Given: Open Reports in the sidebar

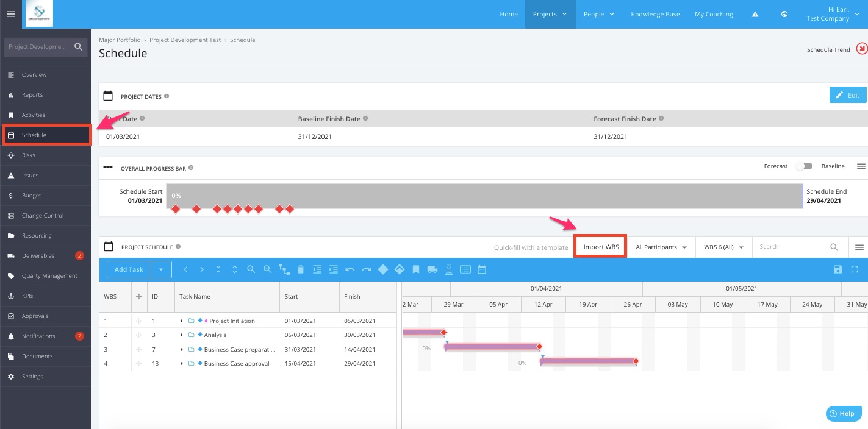Looking at the screenshot, I should tap(46, 94).
